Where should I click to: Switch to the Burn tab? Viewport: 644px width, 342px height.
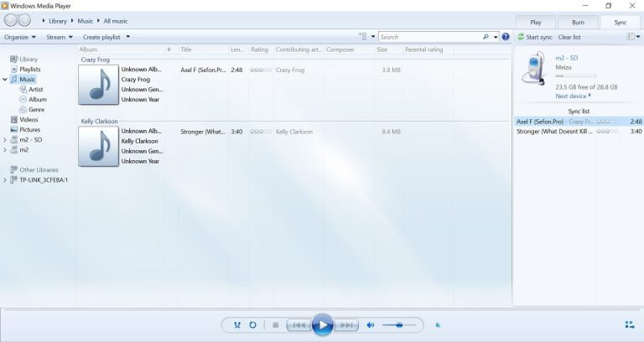[578, 22]
